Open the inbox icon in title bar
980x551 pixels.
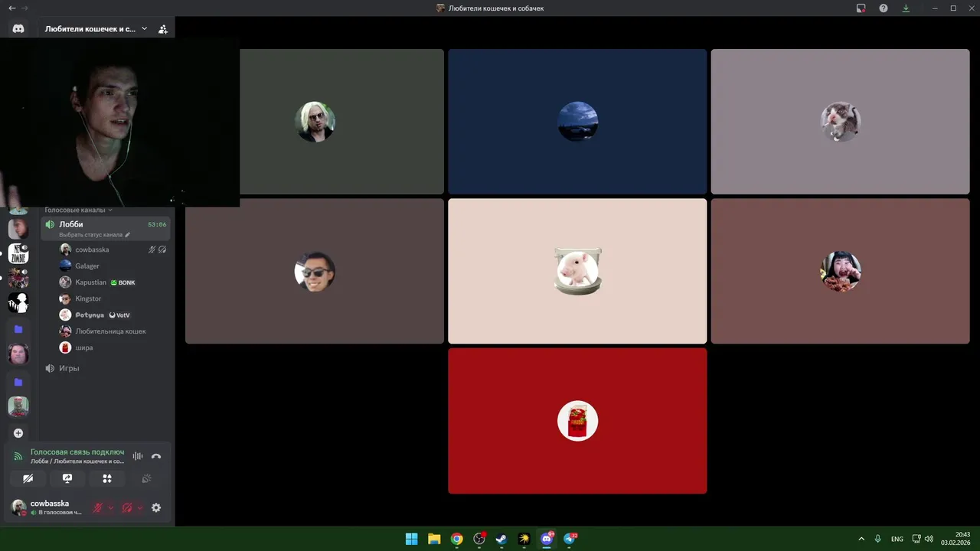861,8
